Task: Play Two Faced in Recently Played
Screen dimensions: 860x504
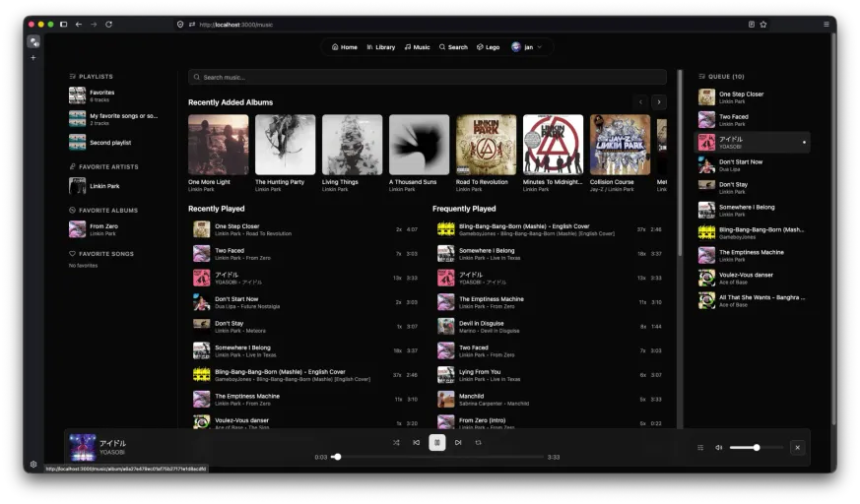Action: [x=305, y=254]
